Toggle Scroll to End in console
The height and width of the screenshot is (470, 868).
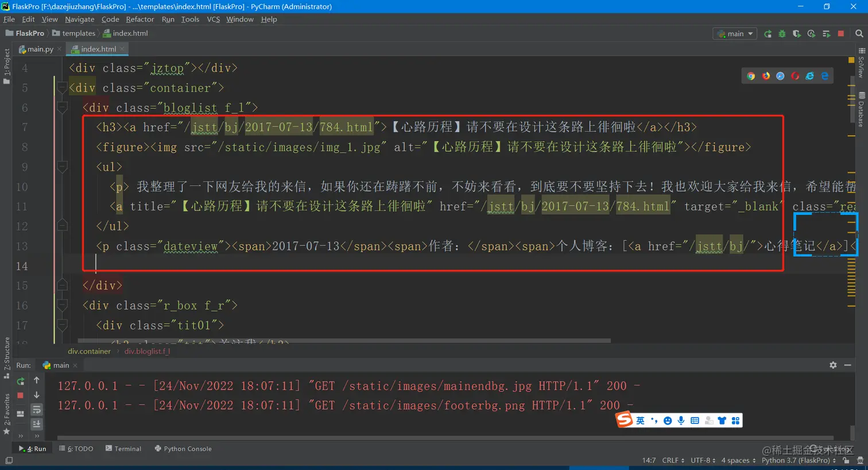pos(37,423)
